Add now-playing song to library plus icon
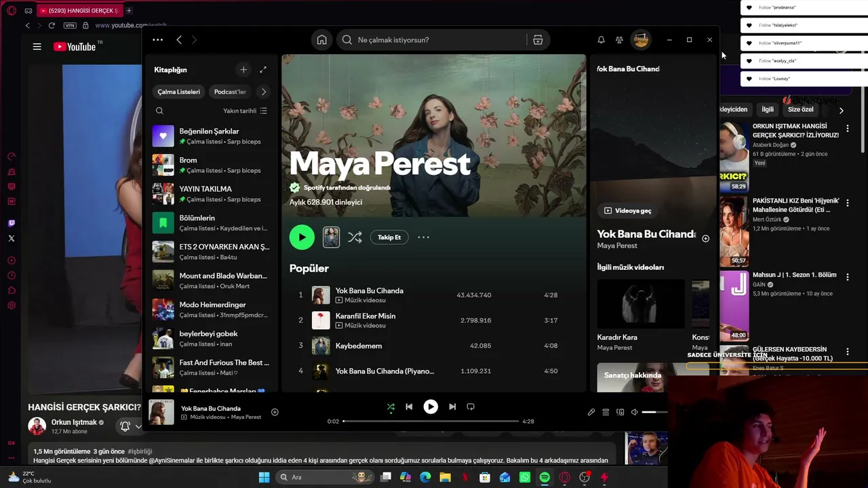 705,239
